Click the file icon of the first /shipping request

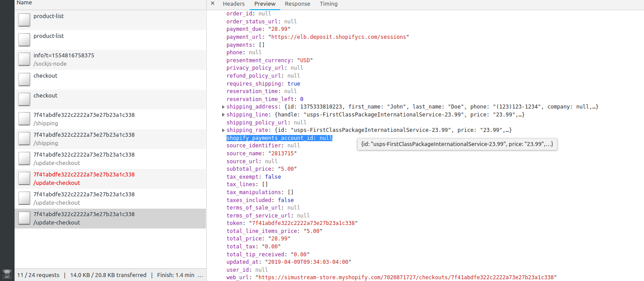pos(24,119)
